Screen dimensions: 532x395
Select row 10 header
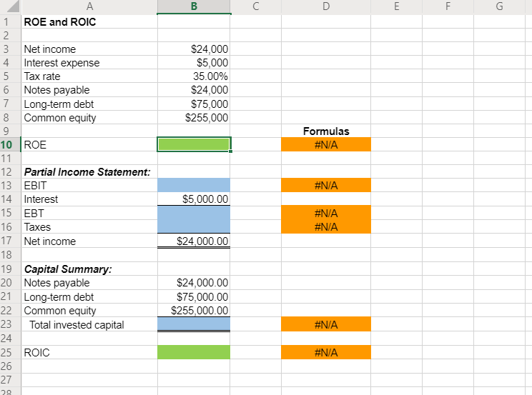[x=11, y=144]
